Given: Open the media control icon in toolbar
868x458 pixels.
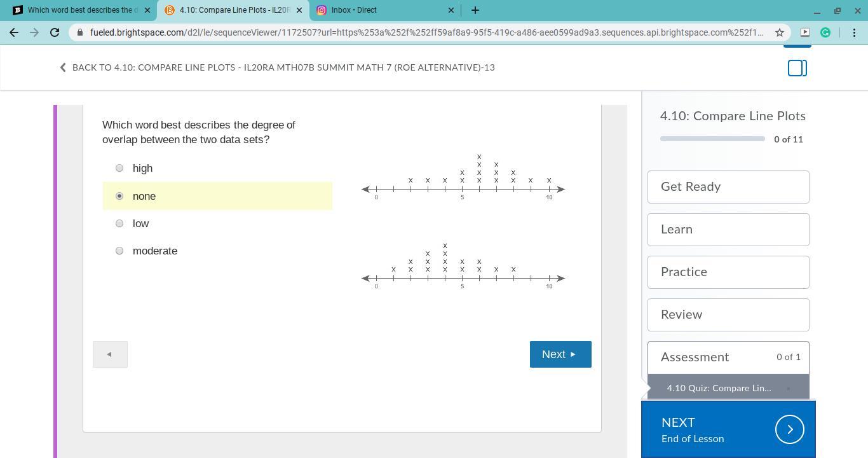Looking at the screenshot, I should (804, 32).
